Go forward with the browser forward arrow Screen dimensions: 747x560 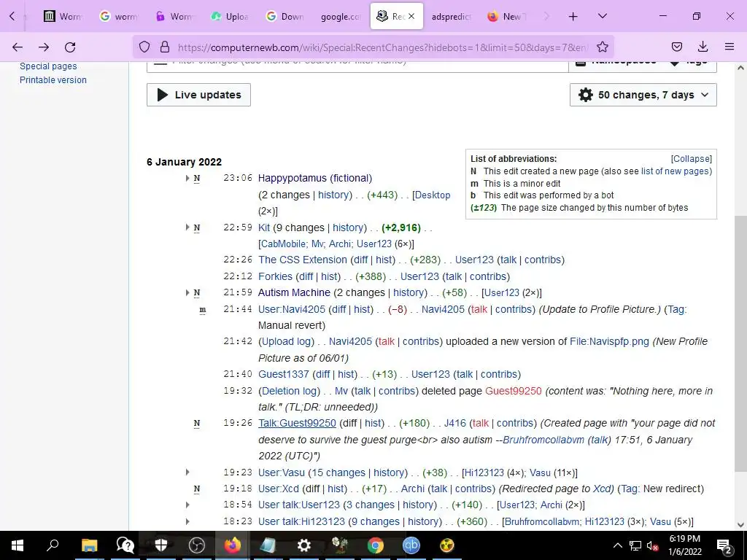(x=44, y=47)
